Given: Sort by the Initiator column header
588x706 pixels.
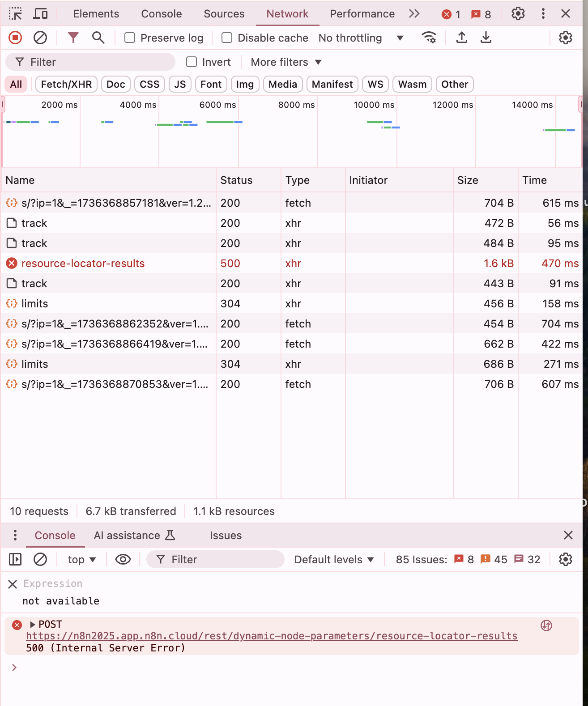Looking at the screenshot, I should (x=399, y=180).
